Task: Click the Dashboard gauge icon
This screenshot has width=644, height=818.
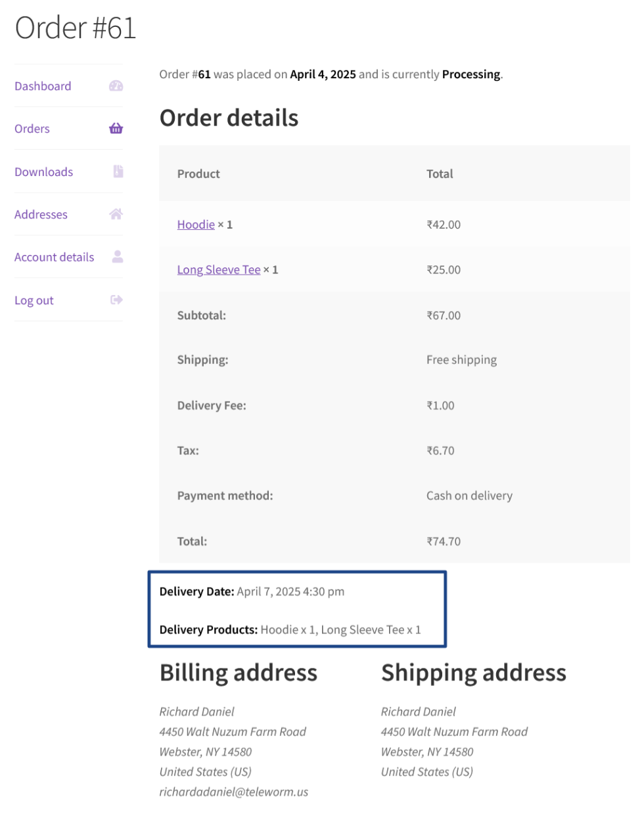Action: [x=116, y=86]
